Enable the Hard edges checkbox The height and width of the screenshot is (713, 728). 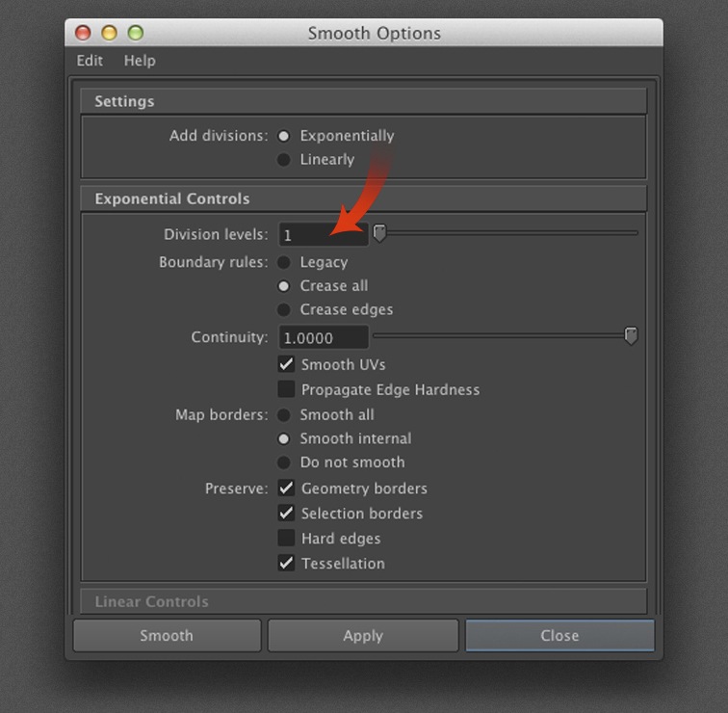[x=286, y=539]
